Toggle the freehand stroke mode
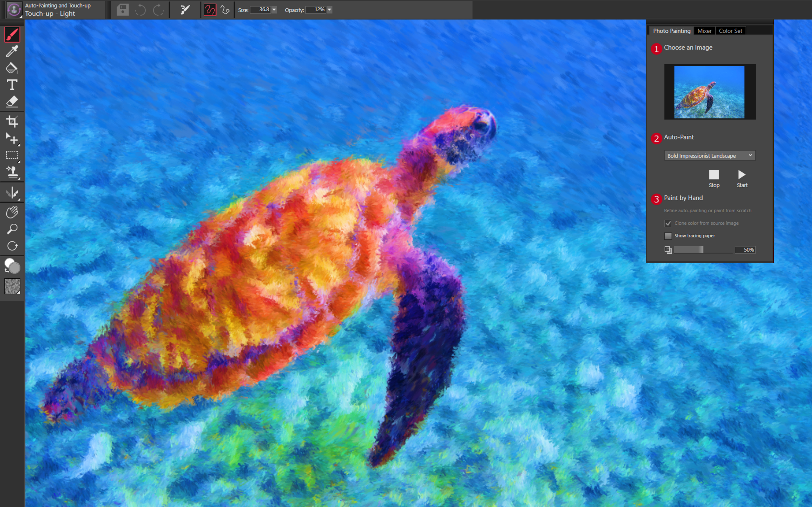Screen dimensions: 812x507 (x=210, y=10)
